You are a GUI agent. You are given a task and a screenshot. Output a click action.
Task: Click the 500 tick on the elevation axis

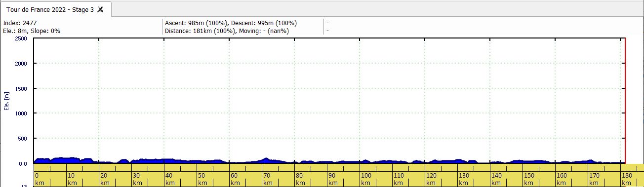(23, 139)
